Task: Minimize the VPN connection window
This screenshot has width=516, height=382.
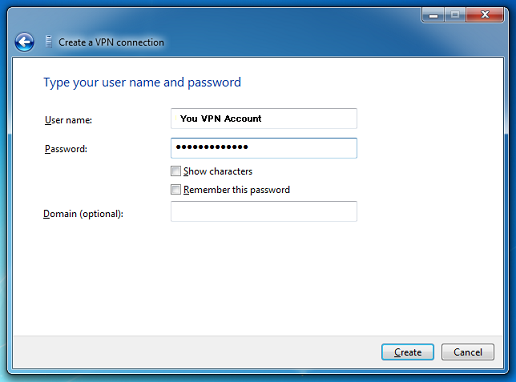Action: pyautogui.click(x=433, y=15)
